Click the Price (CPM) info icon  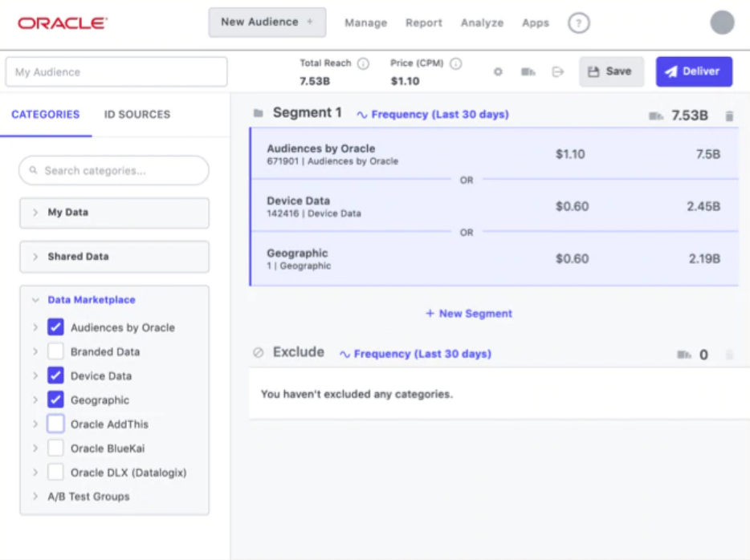pos(456,63)
